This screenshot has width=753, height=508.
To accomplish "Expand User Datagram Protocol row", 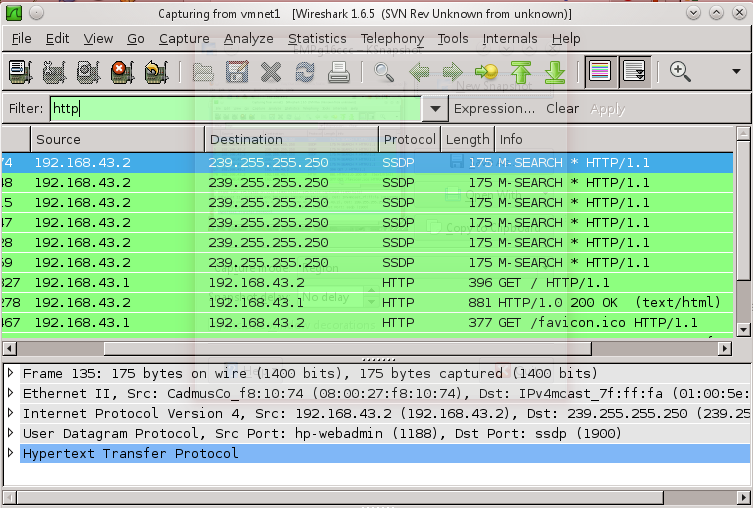I will pyautogui.click(x=11, y=433).
